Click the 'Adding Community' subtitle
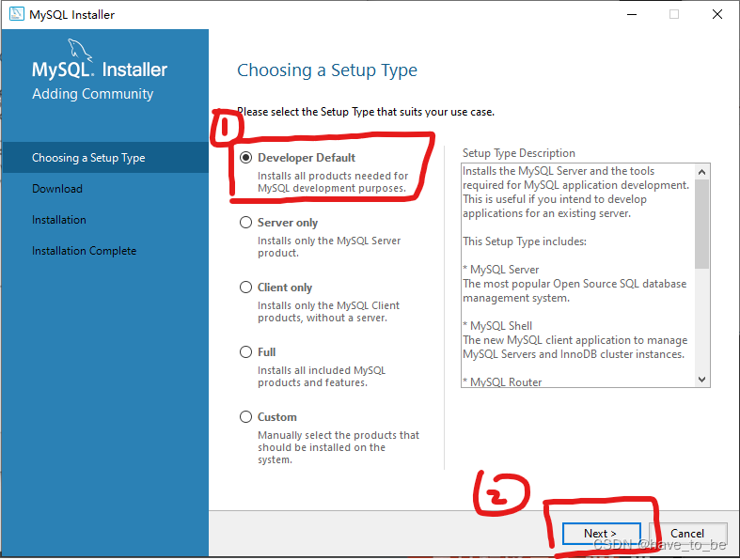740x560 pixels. pyautogui.click(x=92, y=94)
